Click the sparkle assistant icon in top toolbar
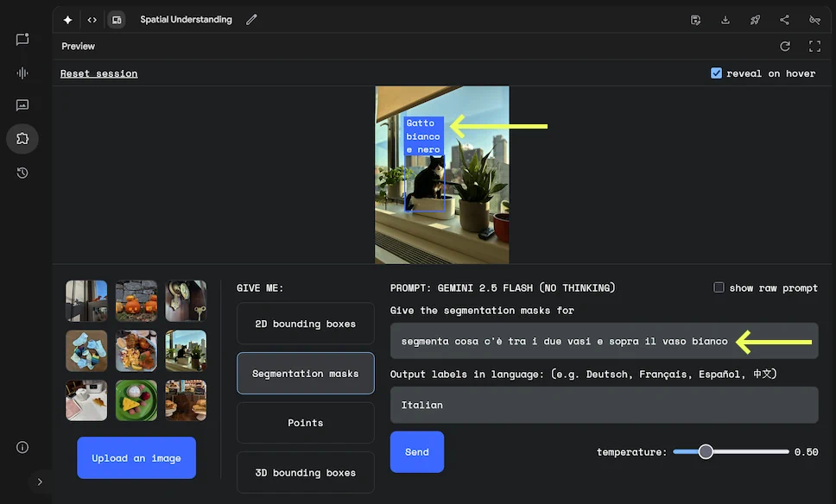 67,20
